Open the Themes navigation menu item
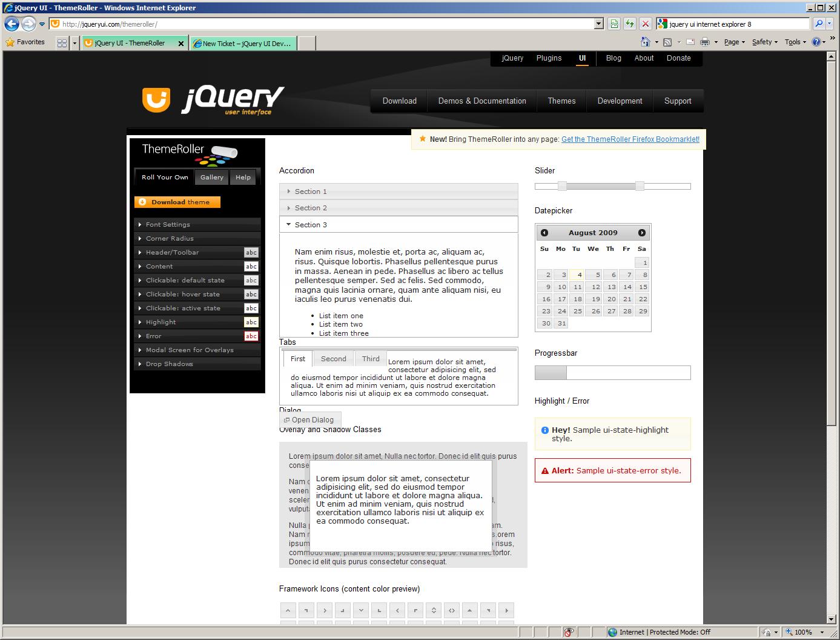 tap(561, 101)
